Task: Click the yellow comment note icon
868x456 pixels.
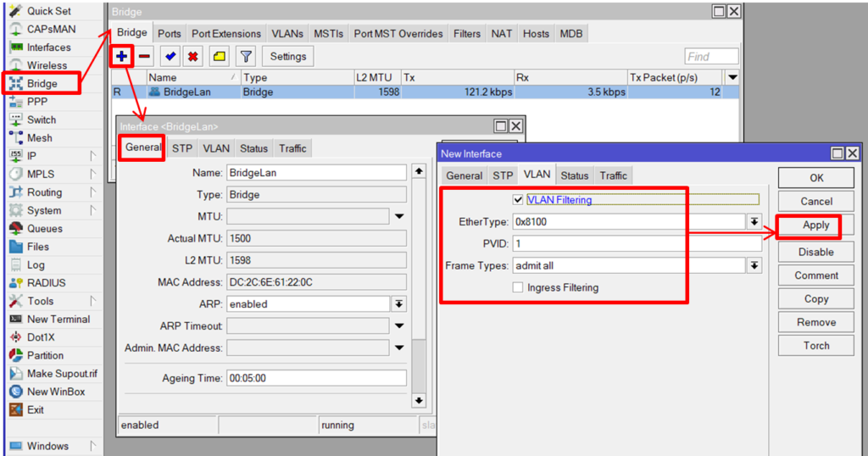Action: [x=219, y=57]
